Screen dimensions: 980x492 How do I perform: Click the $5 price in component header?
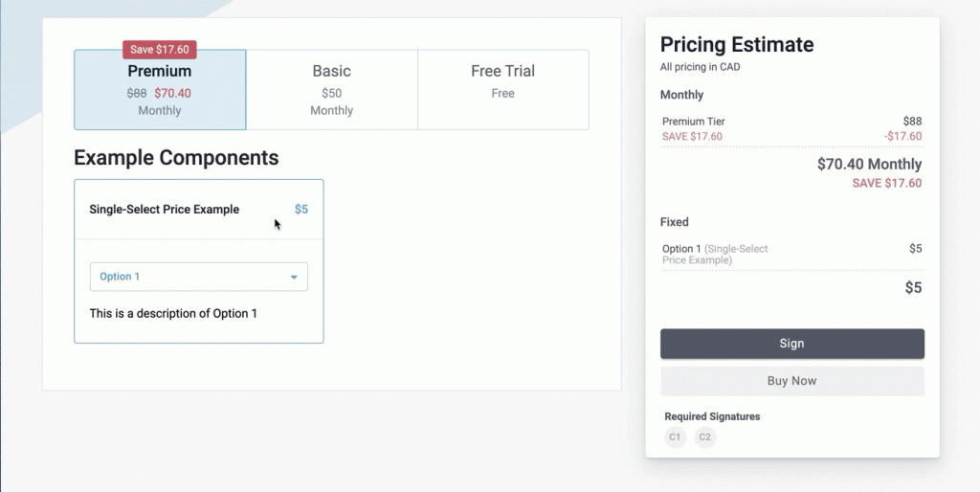[301, 210]
